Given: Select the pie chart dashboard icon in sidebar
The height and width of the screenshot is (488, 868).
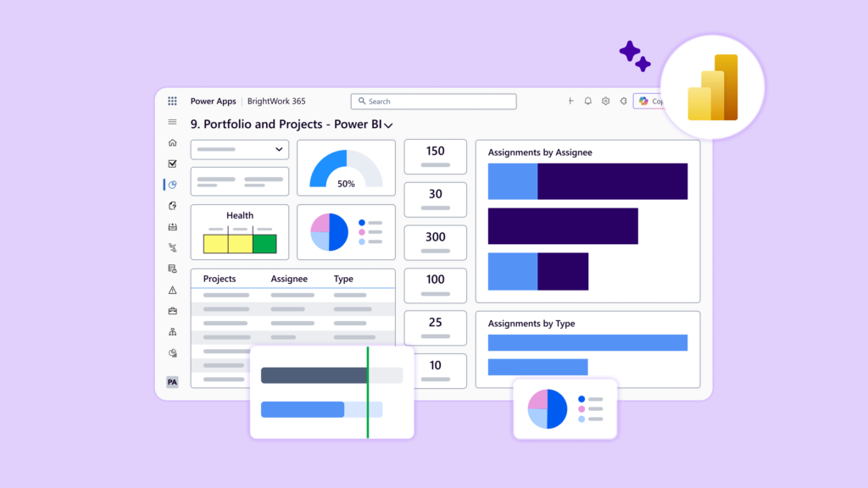Looking at the screenshot, I should [x=172, y=185].
